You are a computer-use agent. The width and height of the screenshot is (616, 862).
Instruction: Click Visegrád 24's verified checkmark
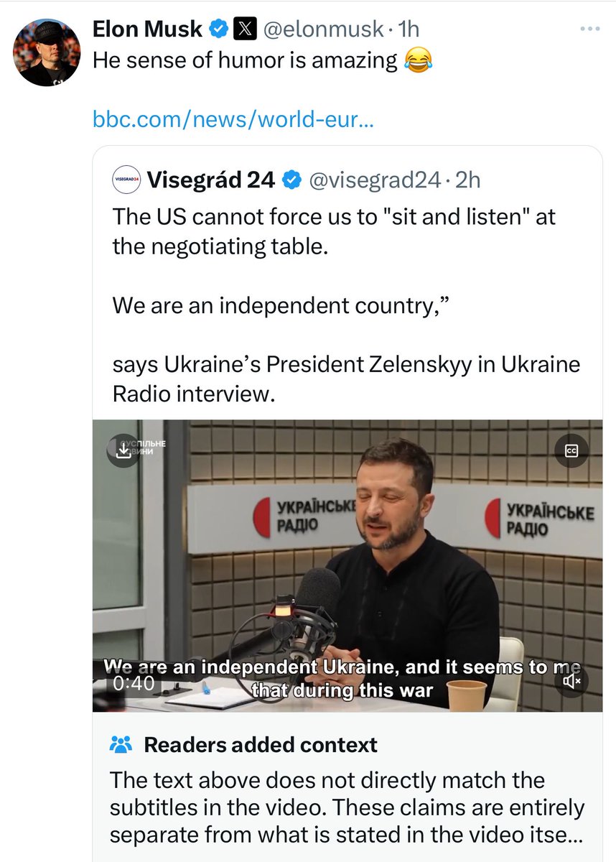[x=291, y=180]
